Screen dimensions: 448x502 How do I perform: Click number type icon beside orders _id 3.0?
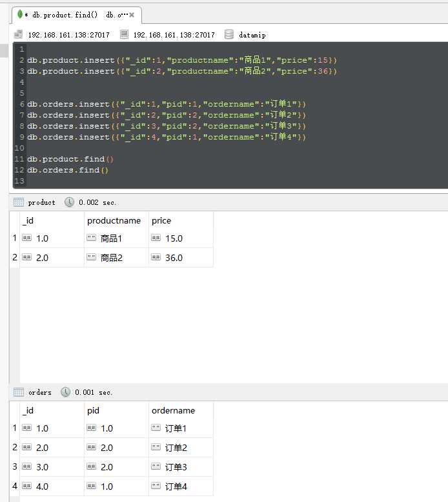point(27,466)
